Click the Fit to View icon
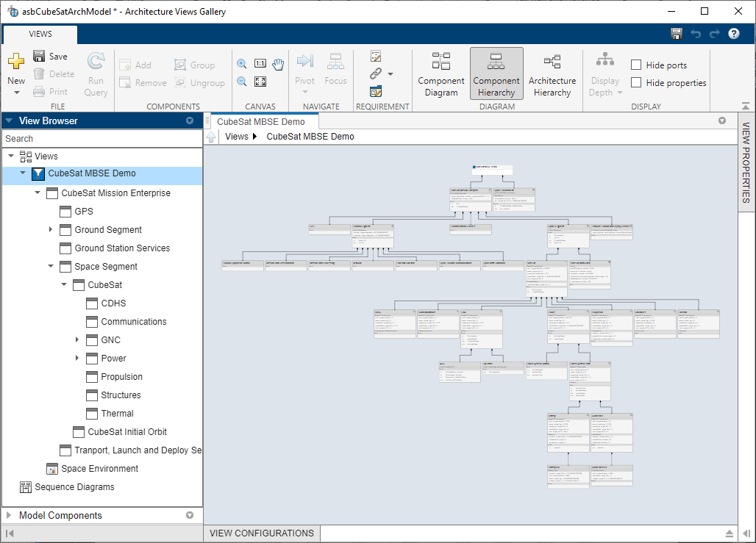This screenshot has width=756, height=543. coord(260,82)
